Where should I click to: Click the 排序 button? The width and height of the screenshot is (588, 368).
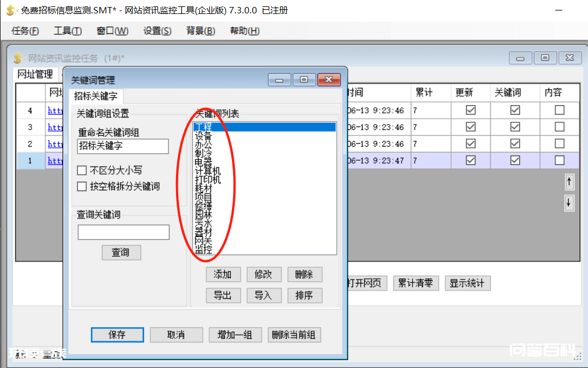pyautogui.click(x=305, y=295)
